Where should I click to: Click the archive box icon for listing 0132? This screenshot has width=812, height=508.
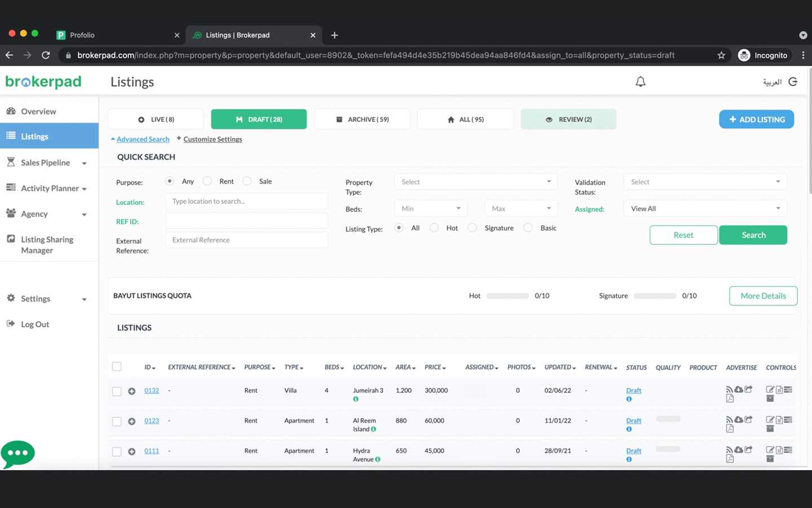click(x=770, y=399)
